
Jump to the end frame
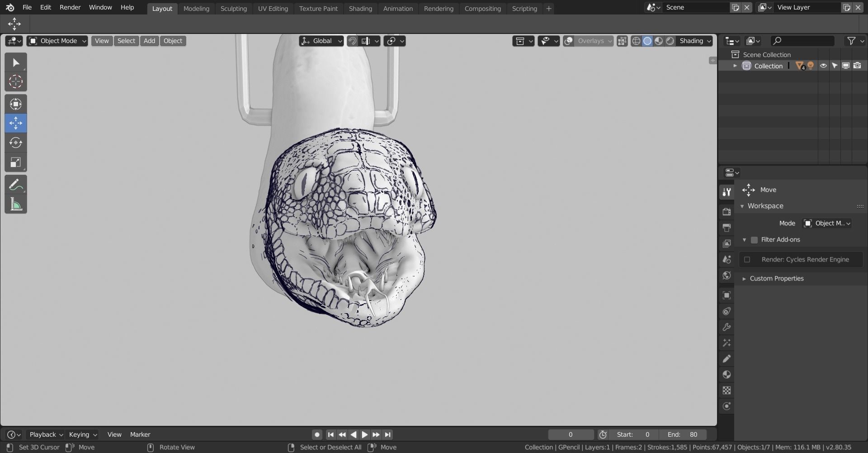387,434
